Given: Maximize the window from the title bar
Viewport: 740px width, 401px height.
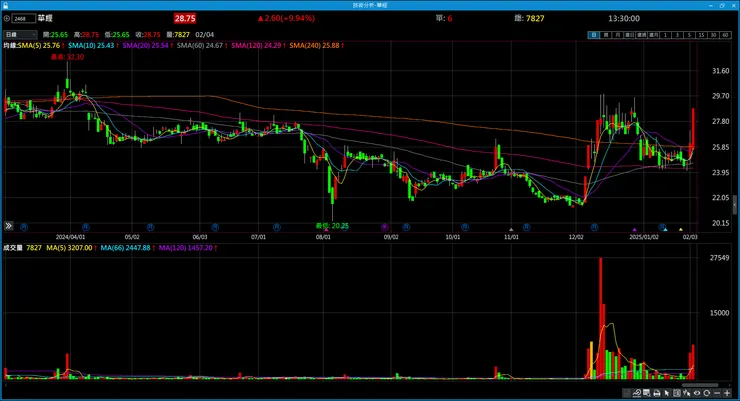Looking at the screenshot, I should click(722, 5).
